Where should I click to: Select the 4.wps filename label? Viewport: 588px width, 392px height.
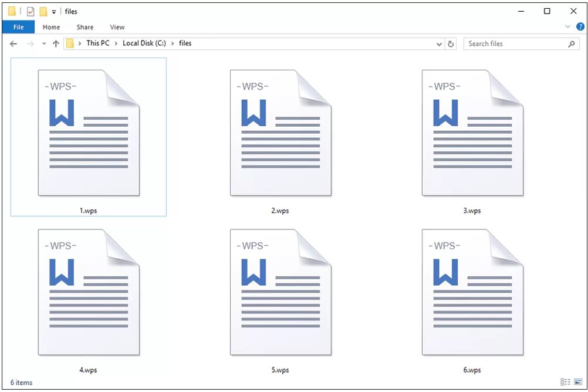(89, 370)
